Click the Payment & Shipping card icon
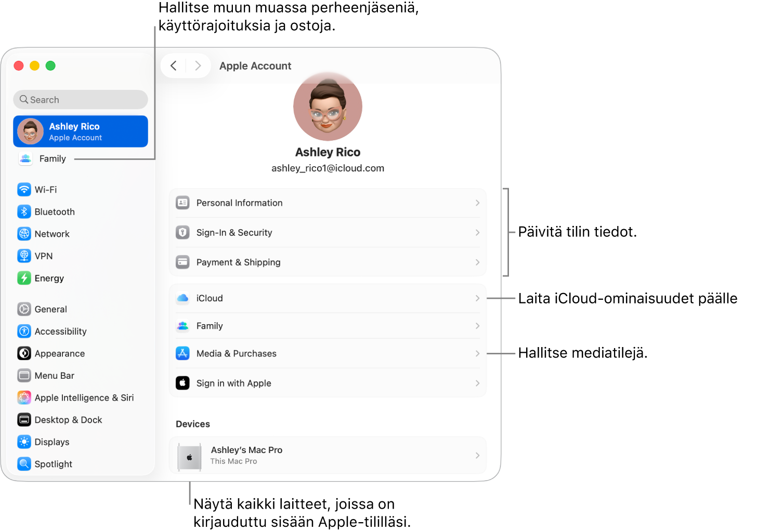 (x=182, y=262)
